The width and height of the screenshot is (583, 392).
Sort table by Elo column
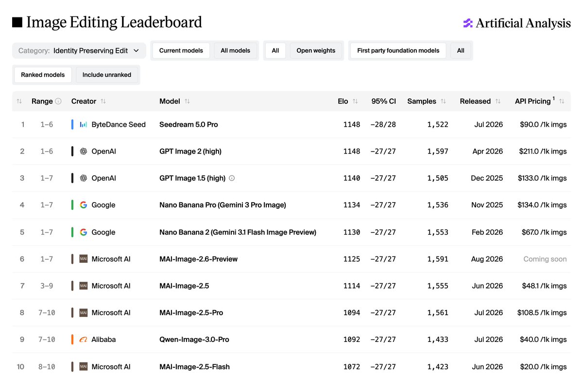tap(355, 101)
